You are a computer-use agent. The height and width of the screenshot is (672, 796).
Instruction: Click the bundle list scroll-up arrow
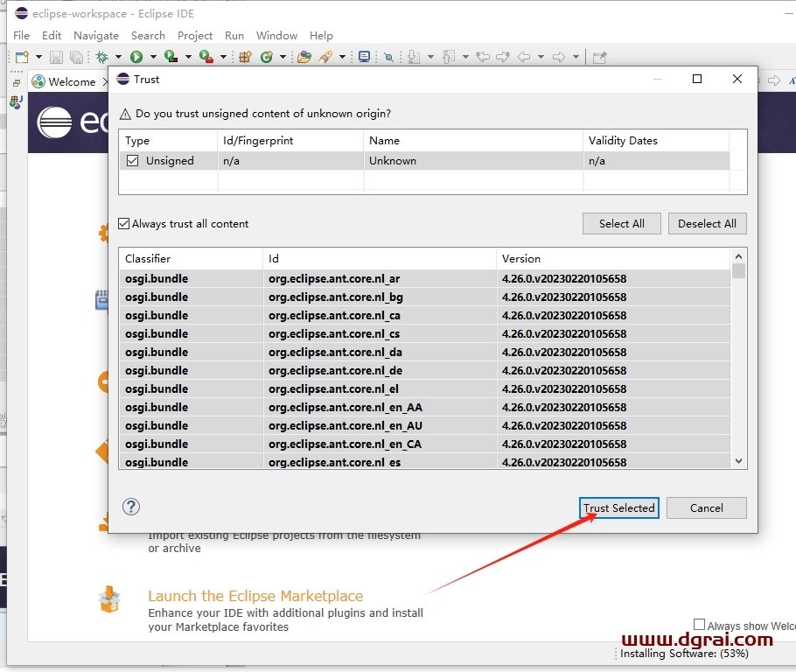(x=738, y=256)
